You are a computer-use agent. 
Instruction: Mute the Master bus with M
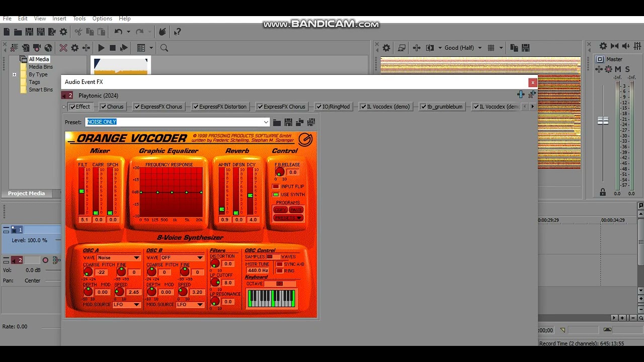[x=618, y=69]
